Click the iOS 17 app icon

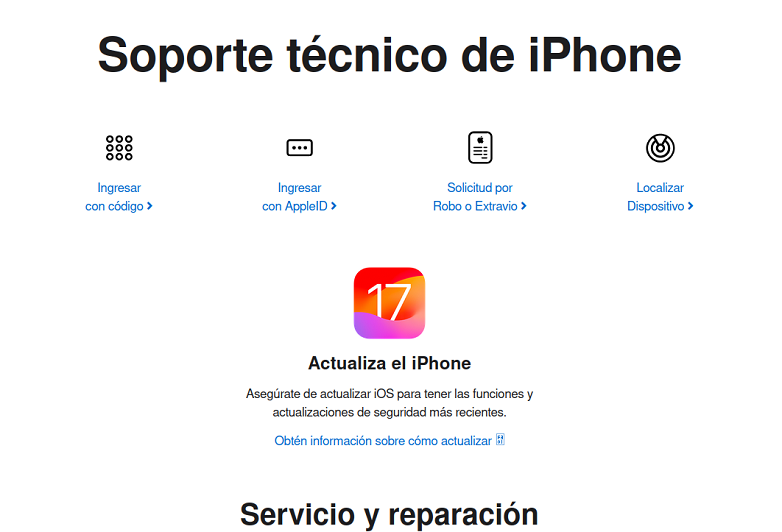point(390,303)
